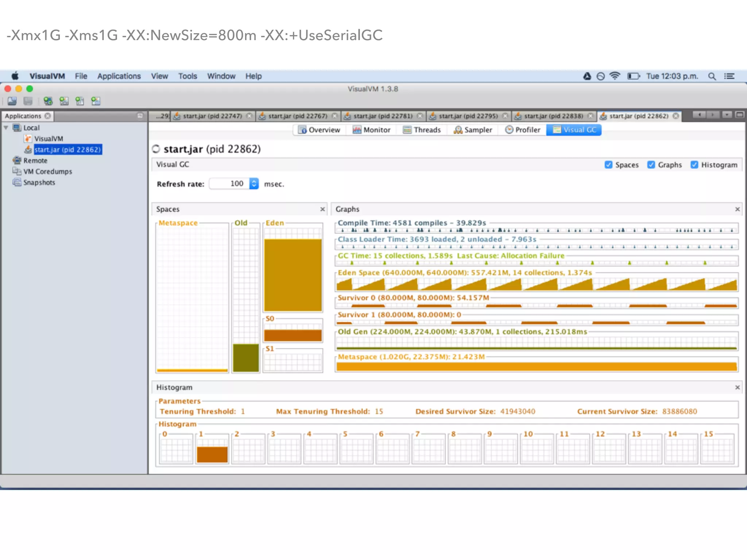
Task: Toggle the Graphs checkbox
Action: click(651, 165)
